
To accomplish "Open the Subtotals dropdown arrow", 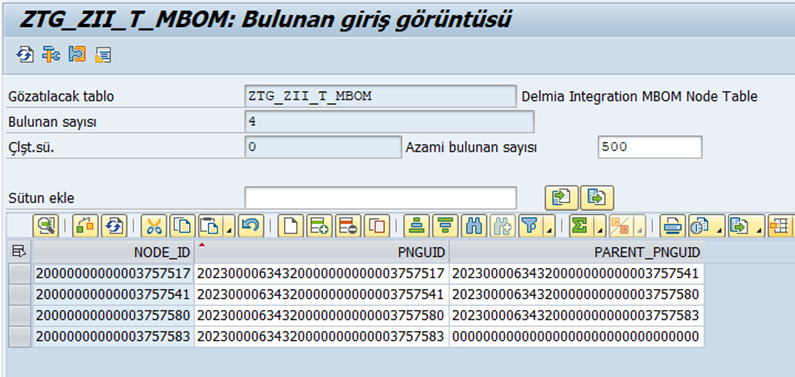I will click(x=640, y=227).
